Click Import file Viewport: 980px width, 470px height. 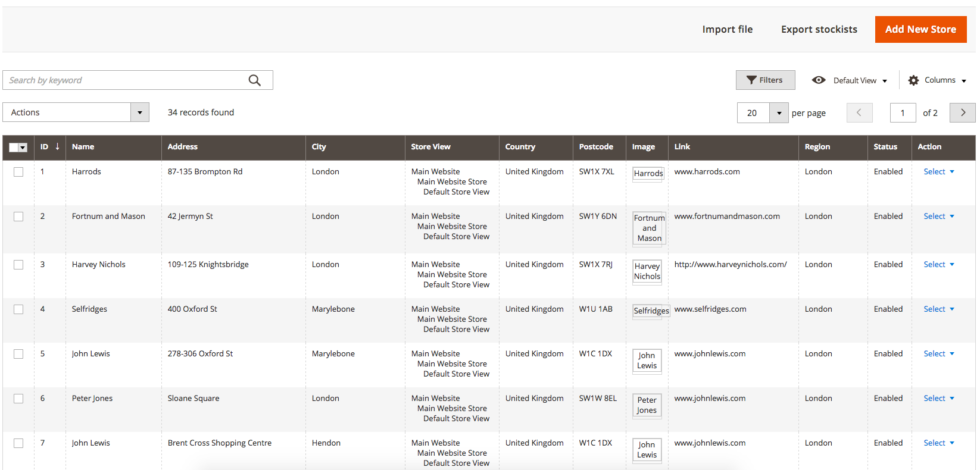tap(727, 29)
